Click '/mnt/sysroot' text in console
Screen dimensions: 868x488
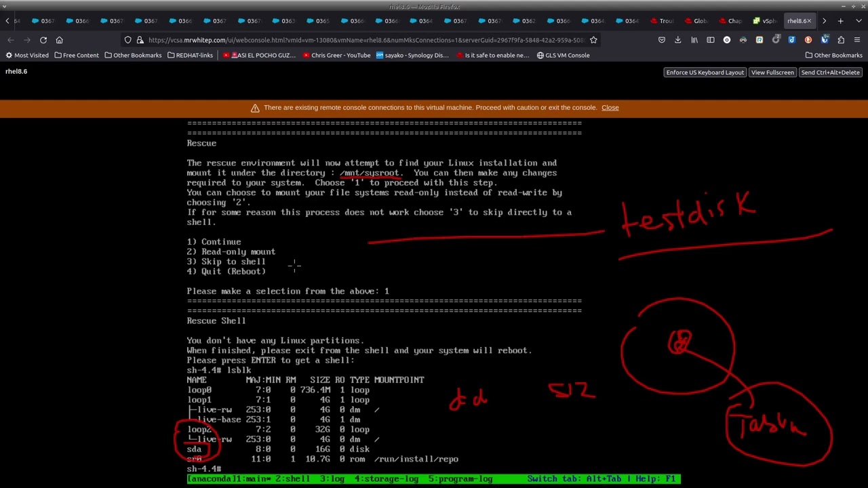click(371, 173)
